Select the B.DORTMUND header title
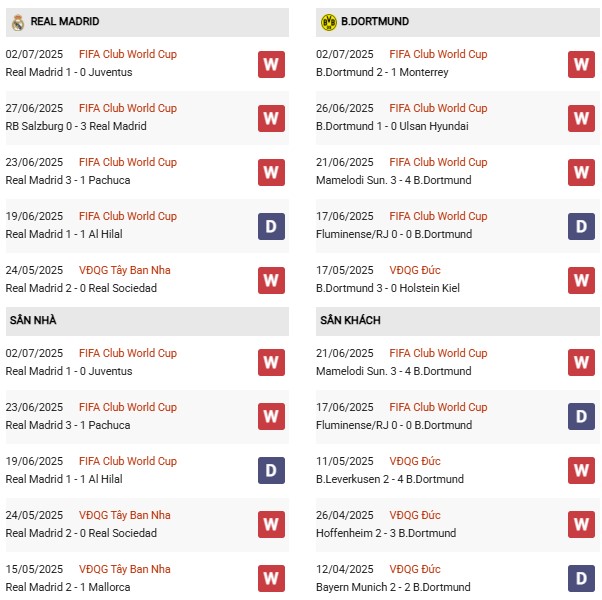The height and width of the screenshot is (600, 602). [x=375, y=22]
